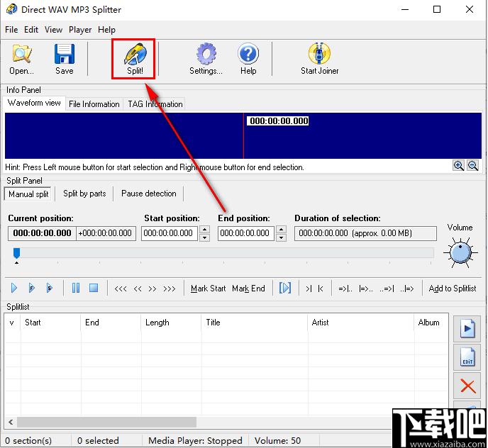Screen dimensions: 488x448
Task: Click the |=>.. navigation button
Action: (366, 289)
